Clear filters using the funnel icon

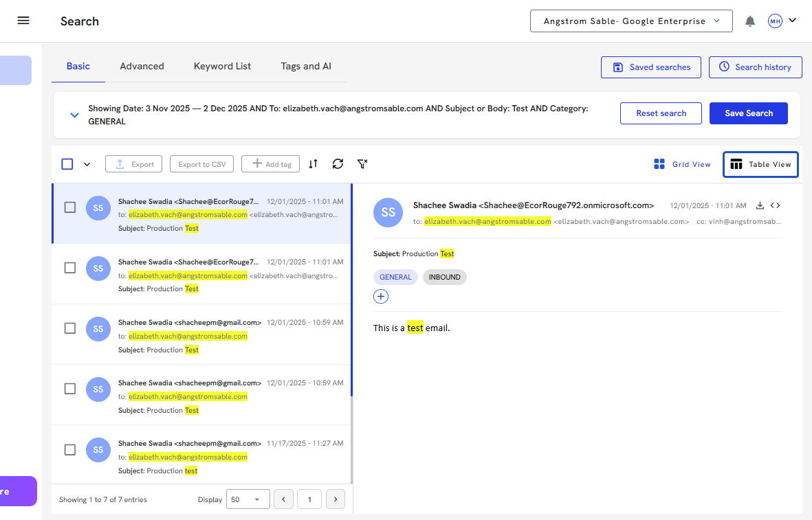(362, 164)
